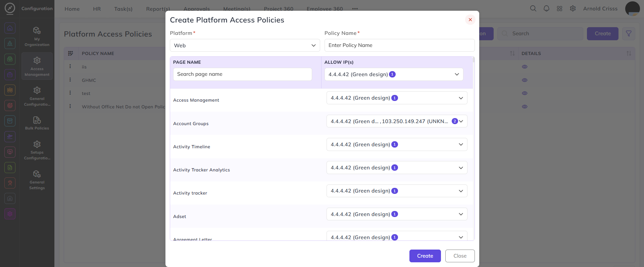Expand the Allow IP dropdown for Activity tracker
Viewport: 644px width, 267px height.
point(397,191)
